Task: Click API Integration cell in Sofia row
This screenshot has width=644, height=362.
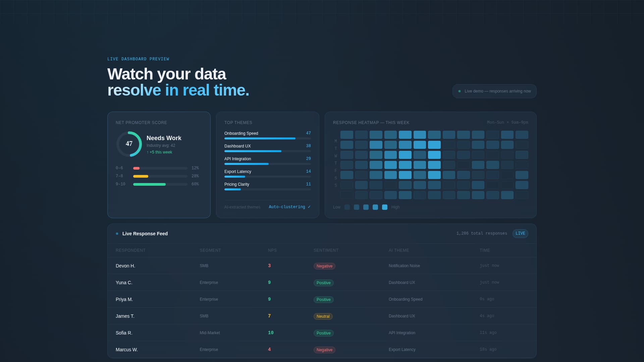Action: tap(402, 333)
